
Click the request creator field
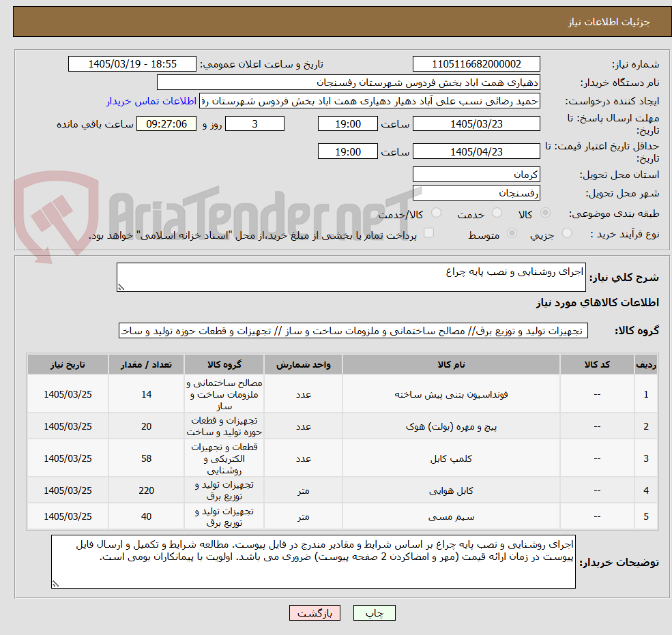click(x=369, y=101)
